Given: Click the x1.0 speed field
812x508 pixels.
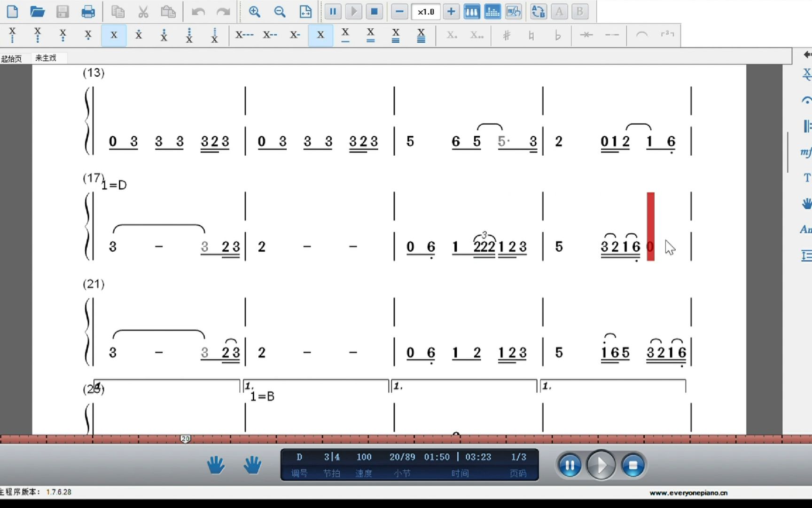Looking at the screenshot, I should (426, 12).
